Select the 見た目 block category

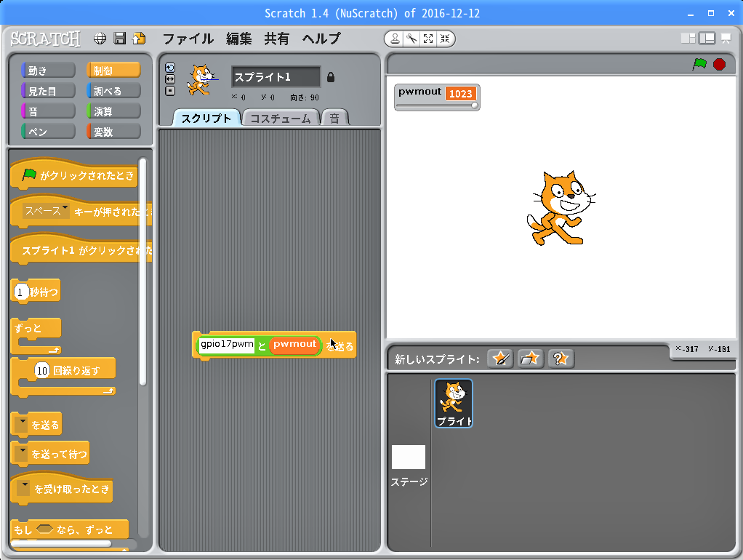(48, 91)
